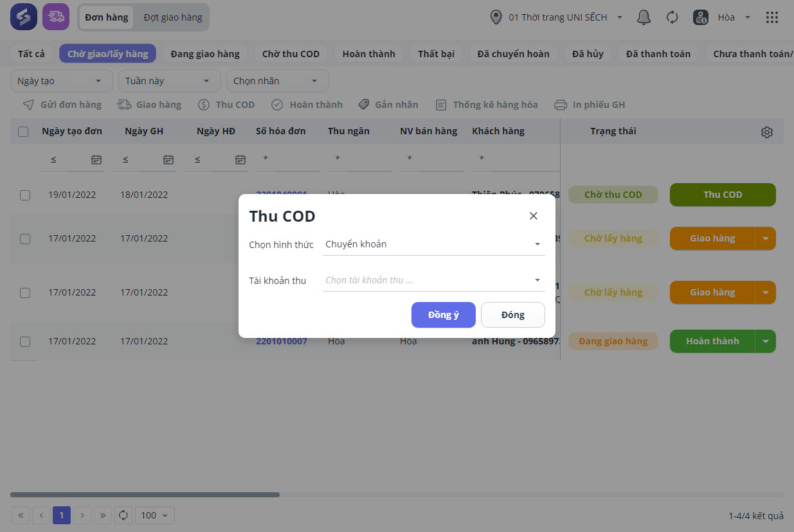The width and height of the screenshot is (794, 532).
Task: Select the Đang giao hàng filter tab
Action: click(205, 54)
